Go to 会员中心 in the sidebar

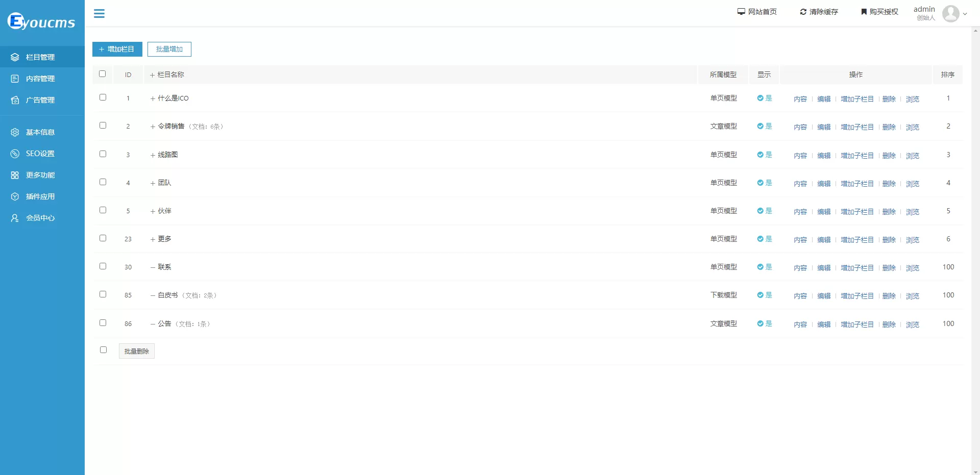tap(40, 218)
